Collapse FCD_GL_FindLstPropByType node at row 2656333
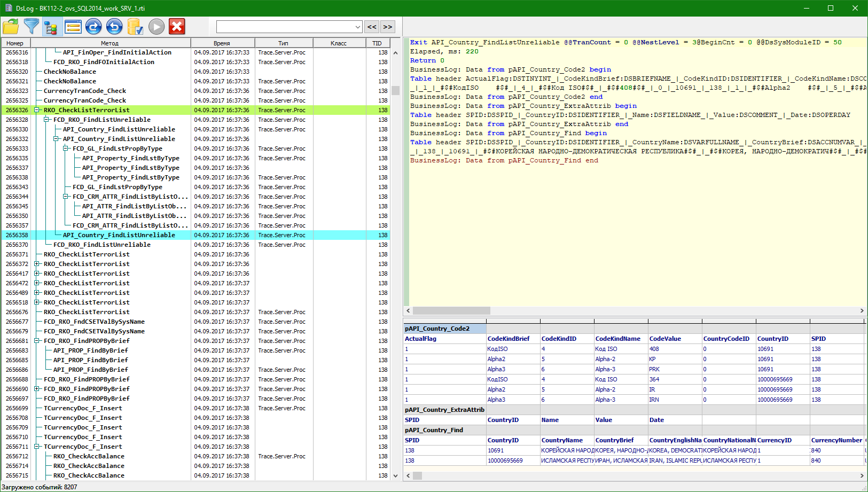The width and height of the screenshot is (868, 492). (x=66, y=149)
